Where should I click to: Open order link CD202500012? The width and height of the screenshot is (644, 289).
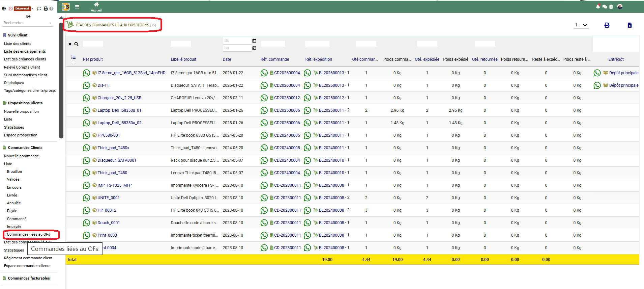(287, 98)
